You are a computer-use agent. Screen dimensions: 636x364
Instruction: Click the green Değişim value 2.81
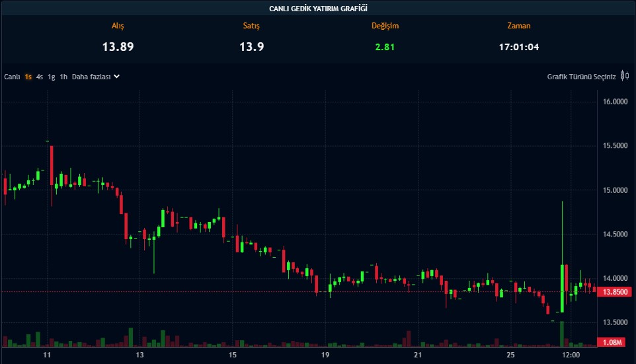tap(384, 47)
